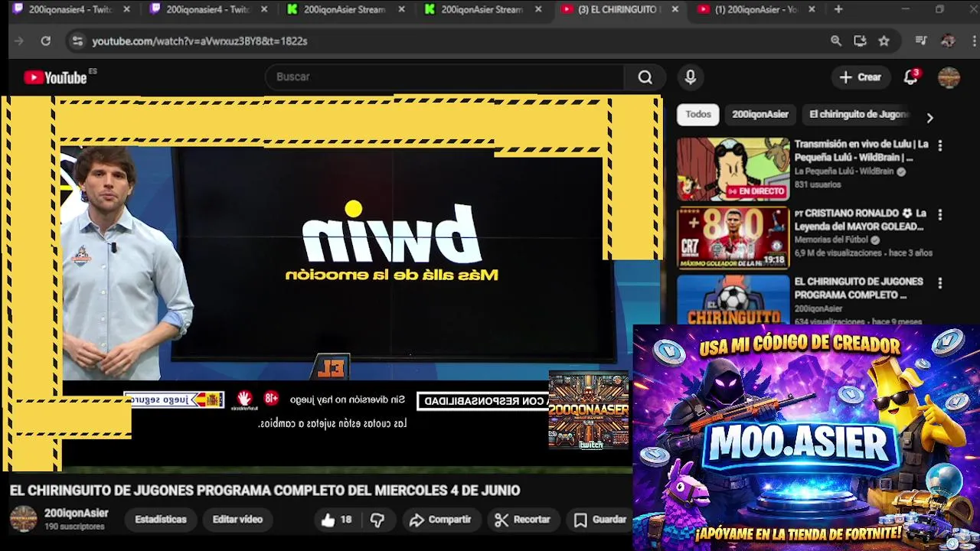The image size is (980, 551).
Task: Start voice search with the microphone icon
Action: point(691,77)
